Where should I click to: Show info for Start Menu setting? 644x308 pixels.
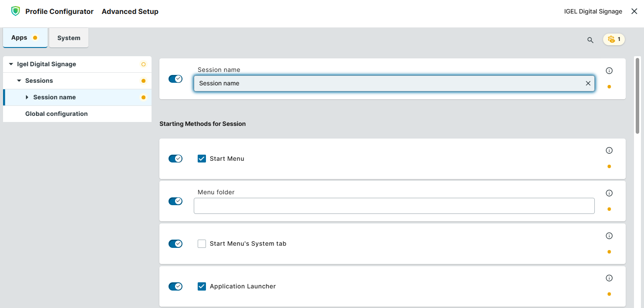pos(609,150)
